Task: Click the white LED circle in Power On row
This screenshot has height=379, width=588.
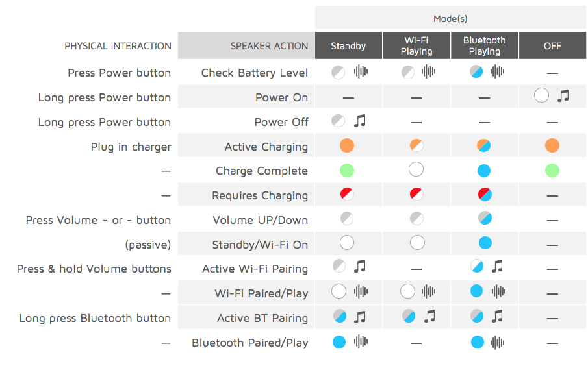Action: [541, 96]
